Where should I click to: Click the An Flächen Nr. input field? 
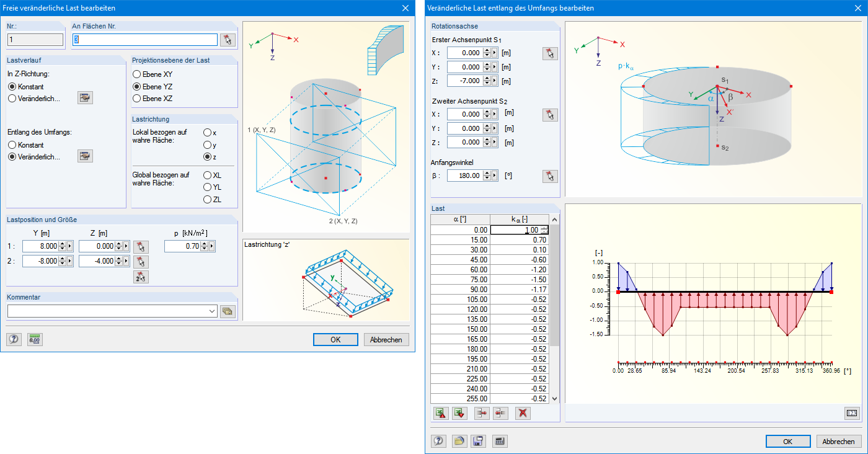coord(145,40)
